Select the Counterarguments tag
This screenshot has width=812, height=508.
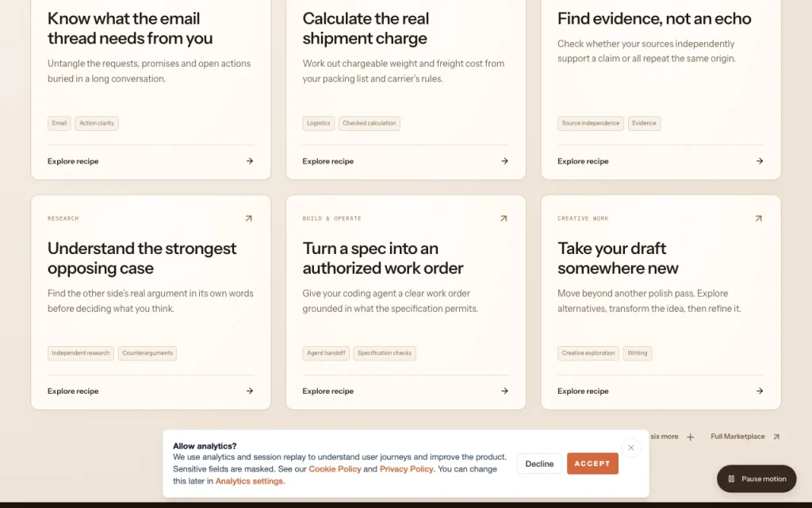click(x=147, y=353)
